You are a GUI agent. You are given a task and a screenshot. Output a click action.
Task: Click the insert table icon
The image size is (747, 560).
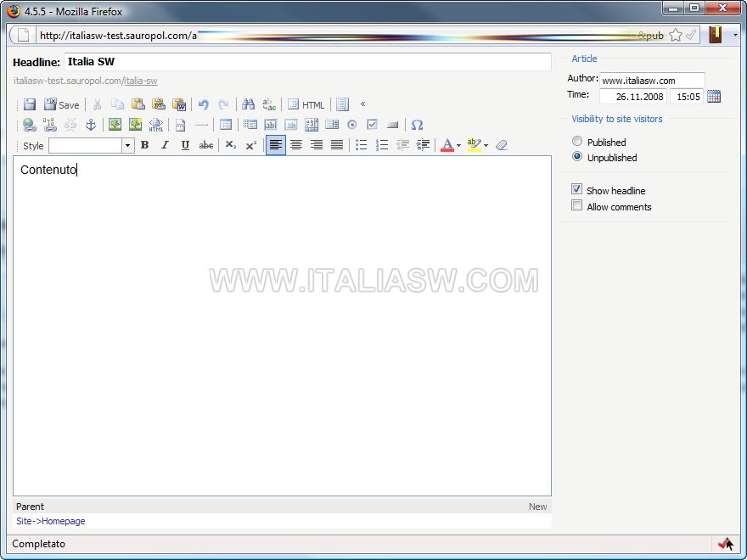click(x=226, y=125)
